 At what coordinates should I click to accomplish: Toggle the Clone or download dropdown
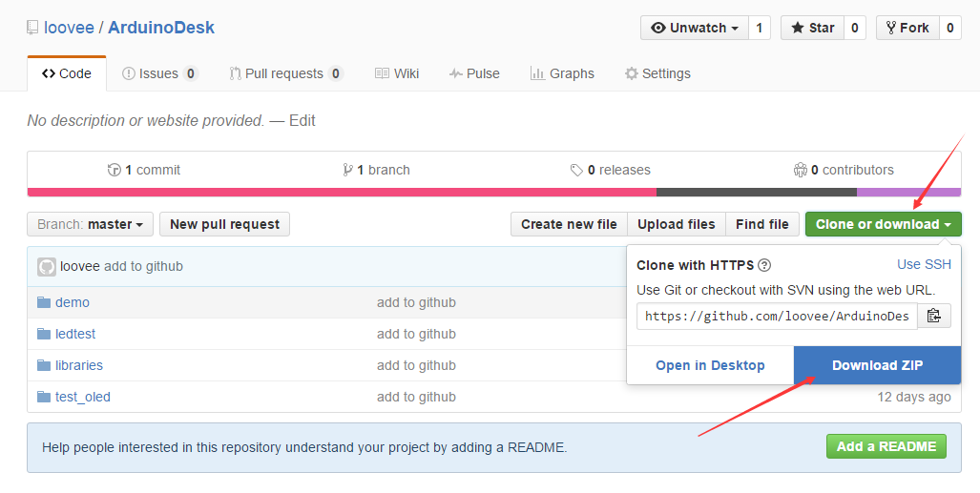(883, 224)
